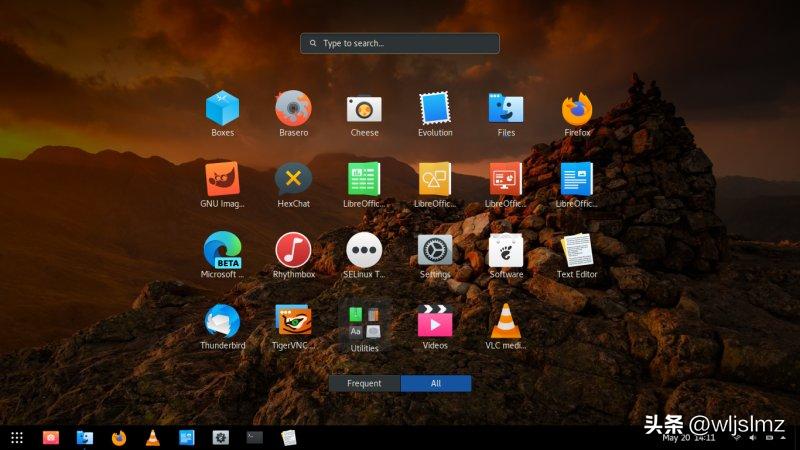Launch Terminal from the taskbar
Image resolution: width=800 pixels, height=450 pixels.
point(255,437)
